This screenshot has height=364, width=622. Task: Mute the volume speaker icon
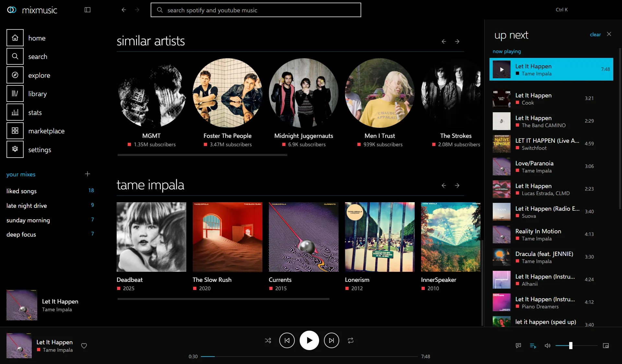[547, 346]
